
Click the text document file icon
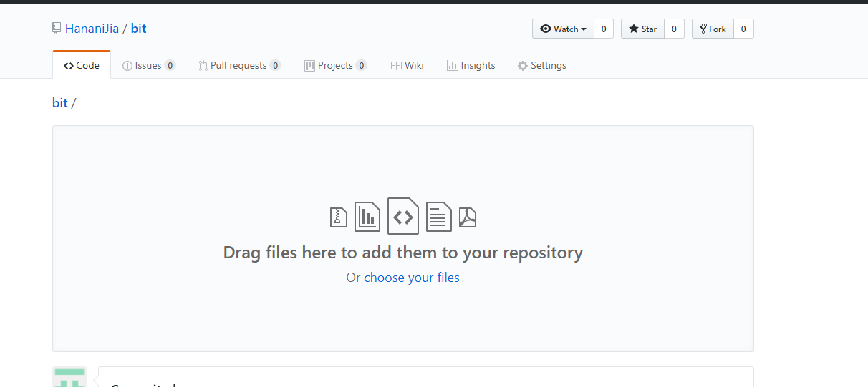[439, 217]
